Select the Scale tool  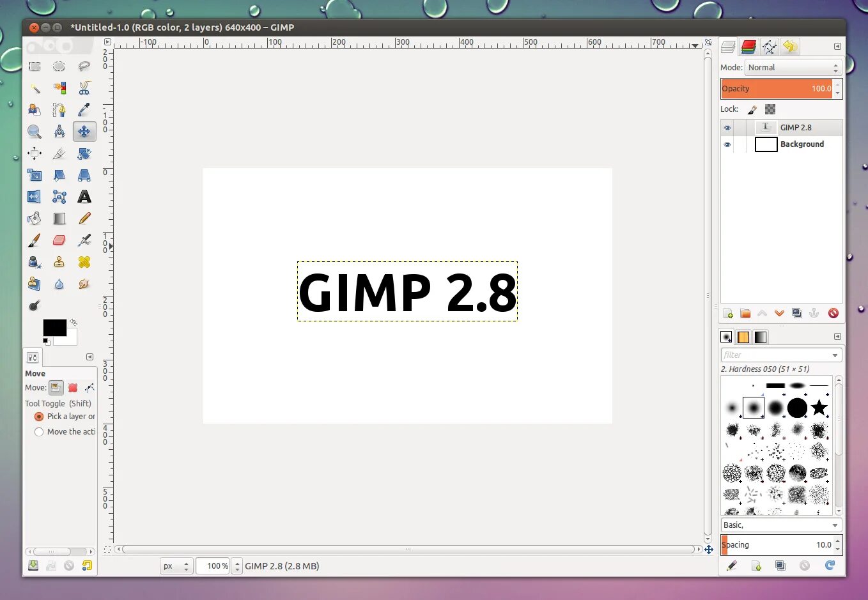[x=35, y=175]
